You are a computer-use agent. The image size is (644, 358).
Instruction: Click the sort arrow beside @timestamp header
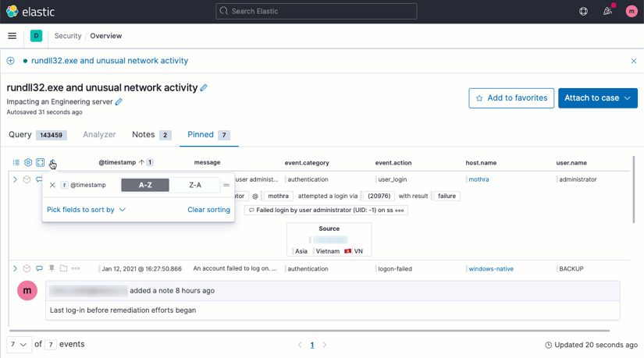[x=142, y=162]
